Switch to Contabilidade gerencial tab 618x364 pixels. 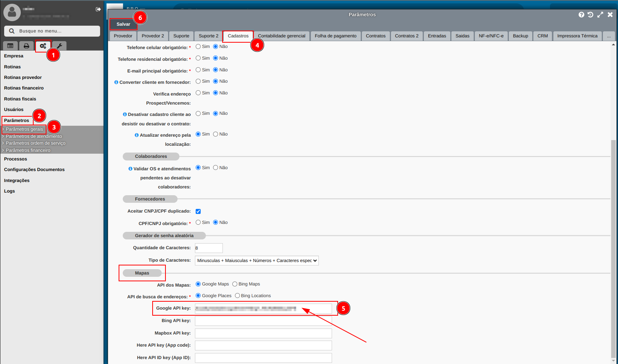pyautogui.click(x=281, y=36)
